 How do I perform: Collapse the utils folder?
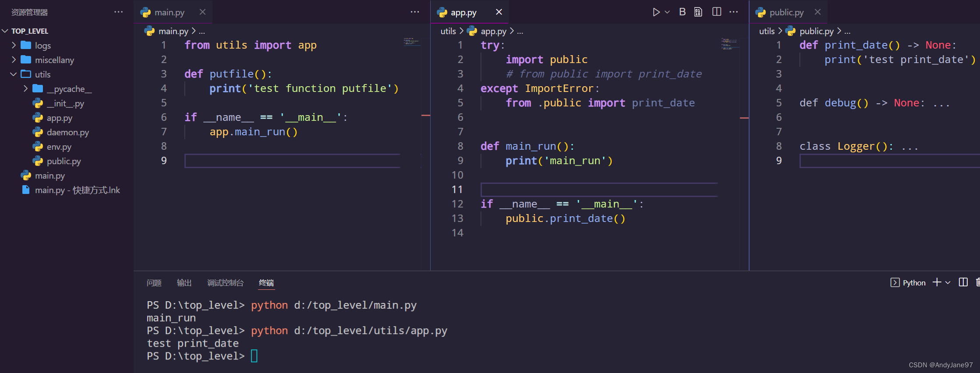[14, 74]
